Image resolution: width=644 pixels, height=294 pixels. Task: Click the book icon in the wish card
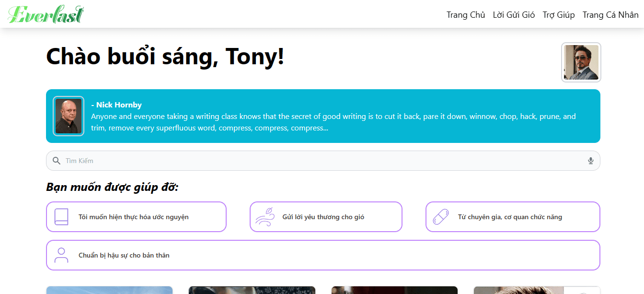pyautogui.click(x=61, y=217)
